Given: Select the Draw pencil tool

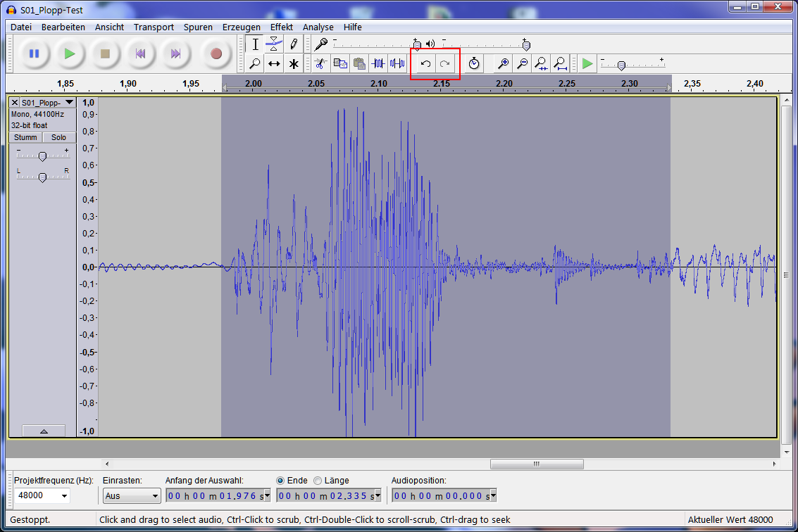Looking at the screenshot, I should pyautogui.click(x=294, y=44).
